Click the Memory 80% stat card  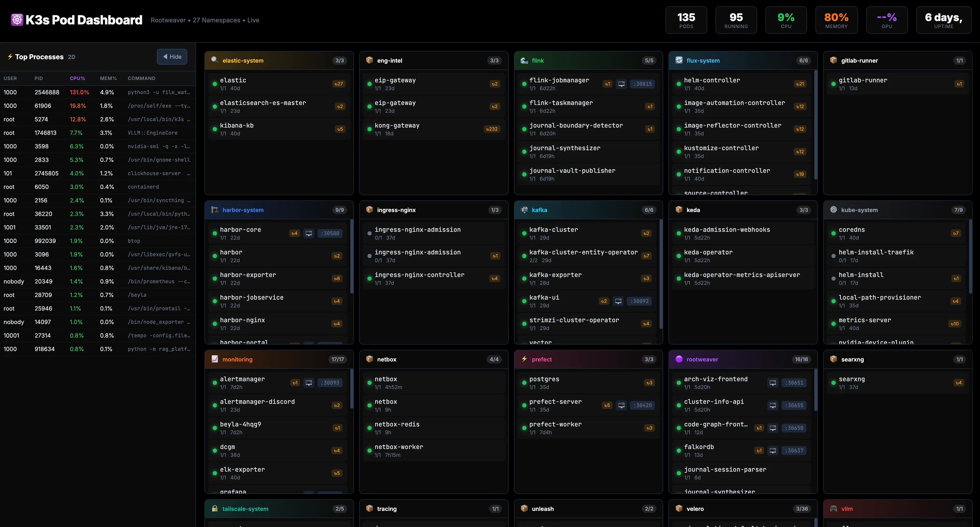pyautogui.click(x=836, y=20)
